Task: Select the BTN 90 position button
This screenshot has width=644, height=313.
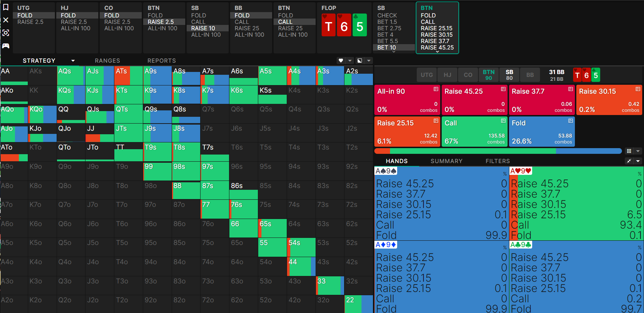Action: pos(489,75)
